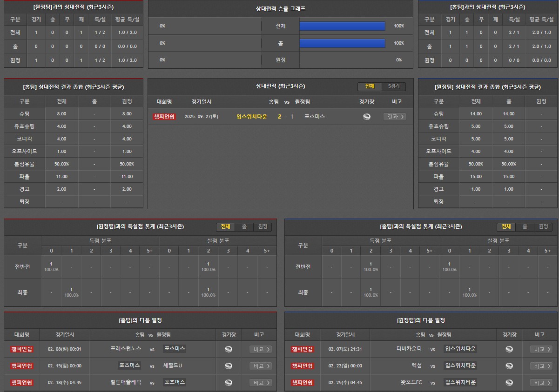Viewport: 559px width, 392px height.
Task: Open stadium icon in 렉섬 vs 입스위치타운 row
Action: point(509,366)
